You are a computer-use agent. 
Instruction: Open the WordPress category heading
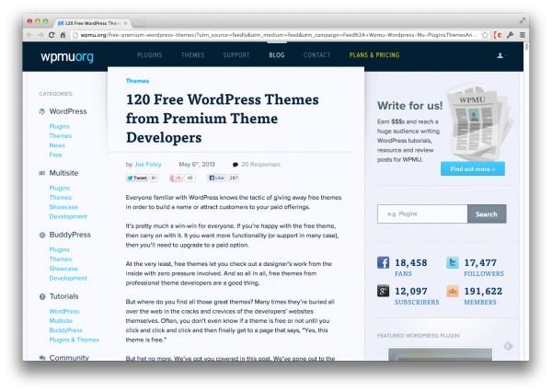click(x=68, y=111)
